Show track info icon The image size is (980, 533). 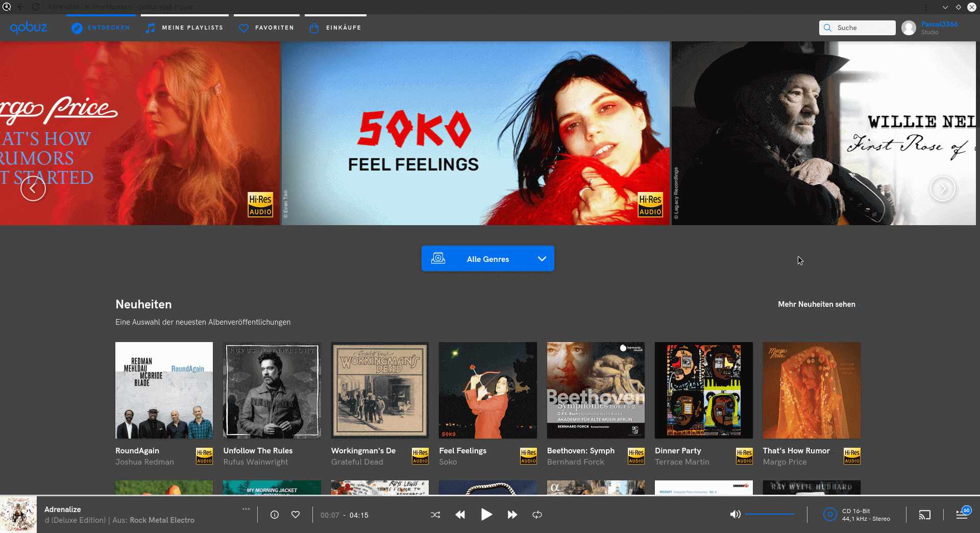275,515
